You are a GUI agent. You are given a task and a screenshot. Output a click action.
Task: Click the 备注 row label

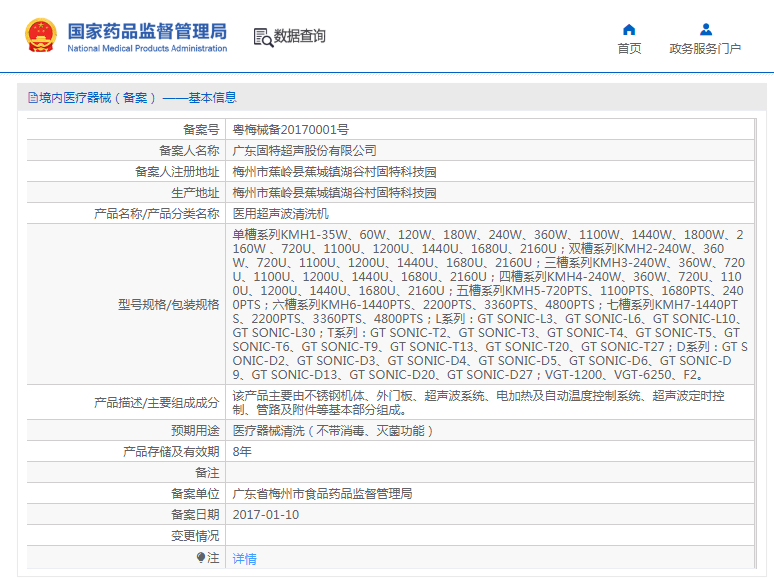207,473
